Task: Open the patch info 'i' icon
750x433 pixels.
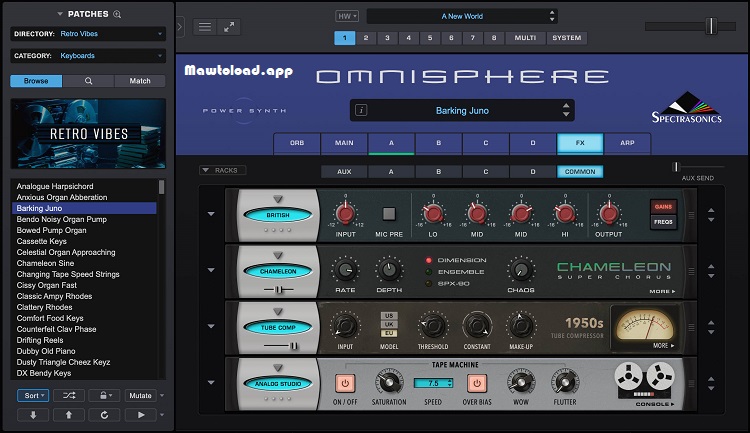Action: pyautogui.click(x=361, y=111)
